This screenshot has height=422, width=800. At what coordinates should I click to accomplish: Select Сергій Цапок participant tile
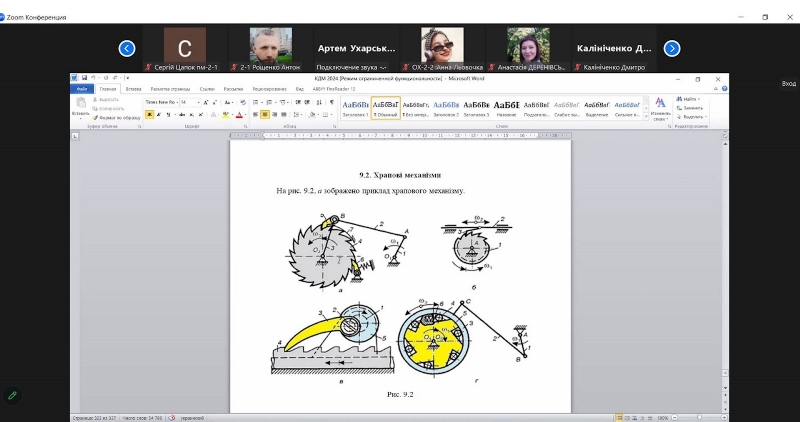tap(185, 49)
